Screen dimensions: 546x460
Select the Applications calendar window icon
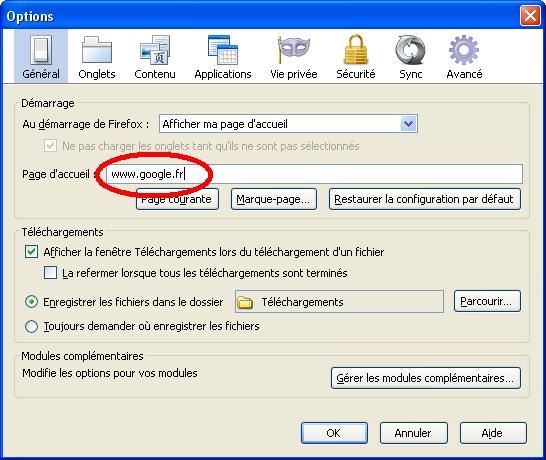tap(223, 49)
